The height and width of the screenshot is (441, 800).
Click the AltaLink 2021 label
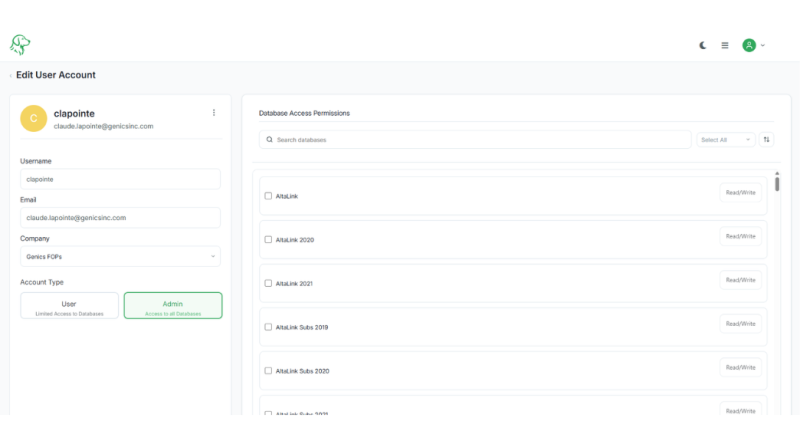click(x=294, y=283)
